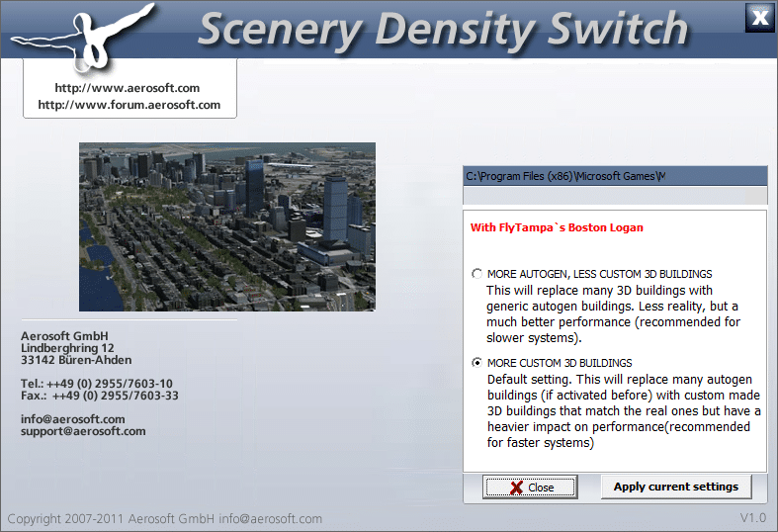
Task: Apply current settings
Action: [x=675, y=487]
